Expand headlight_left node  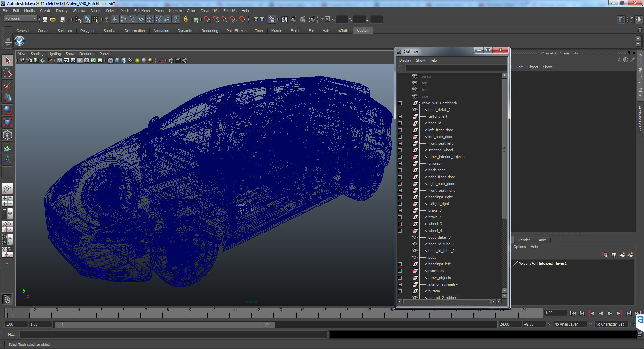point(400,264)
